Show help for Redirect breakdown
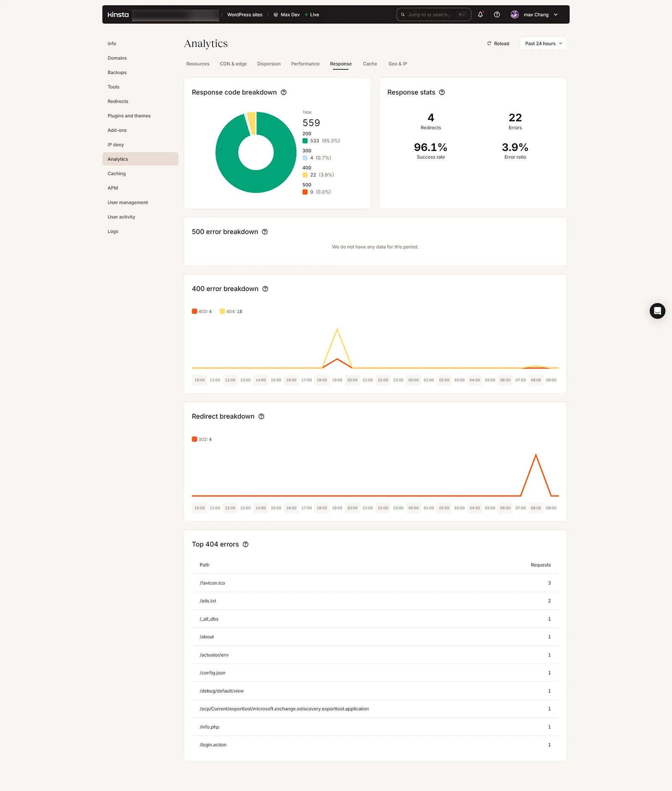672x791 pixels. (x=261, y=417)
